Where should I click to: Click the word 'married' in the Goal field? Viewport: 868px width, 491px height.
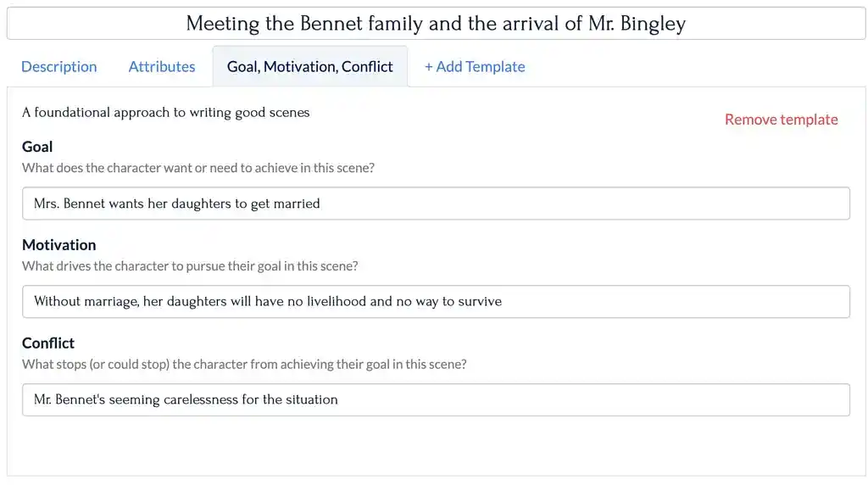coord(296,204)
